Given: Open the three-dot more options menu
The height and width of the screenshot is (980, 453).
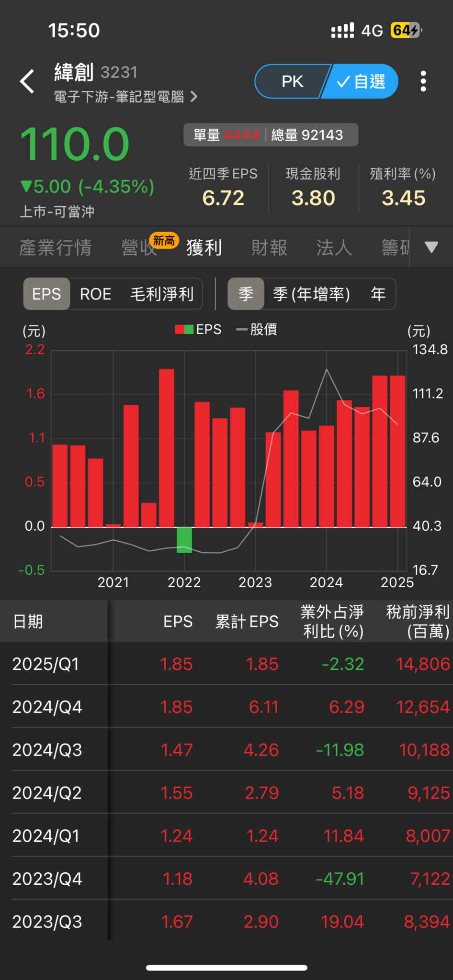Looking at the screenshot, I should click(423, 81).
